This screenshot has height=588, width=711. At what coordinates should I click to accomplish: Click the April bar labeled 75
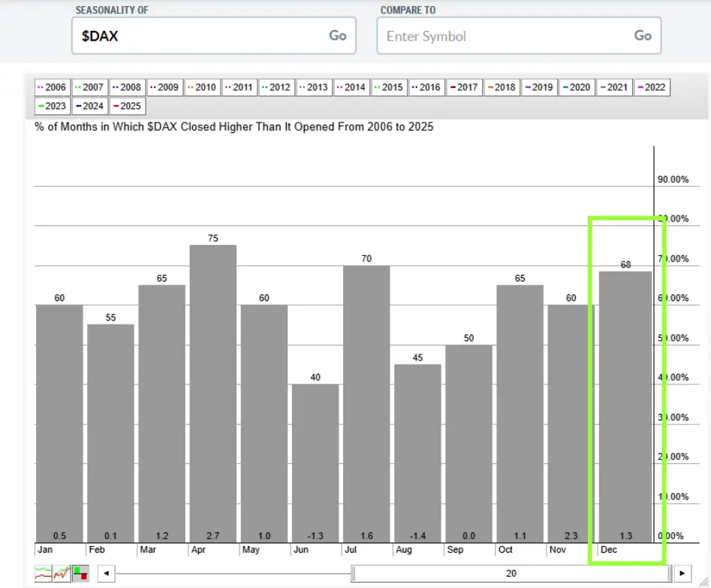tap(213, 390)
